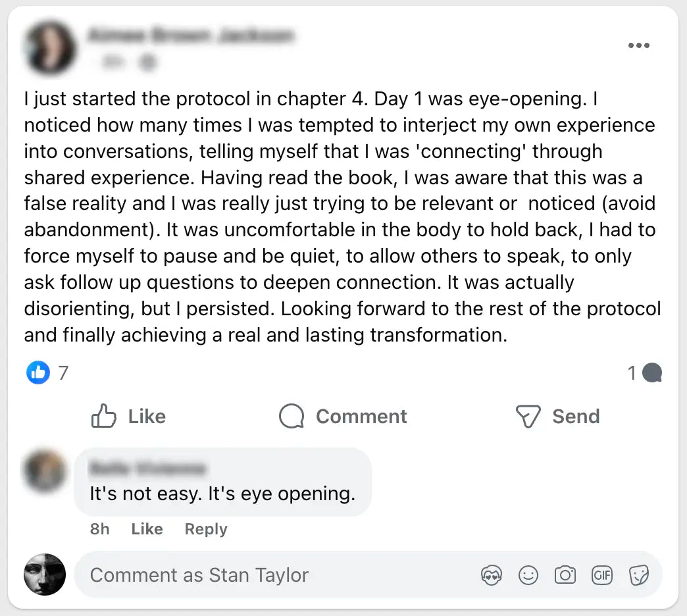Open the blurred post author name
The height and width of the screenshot is (616, 687).
pos(190,36)
